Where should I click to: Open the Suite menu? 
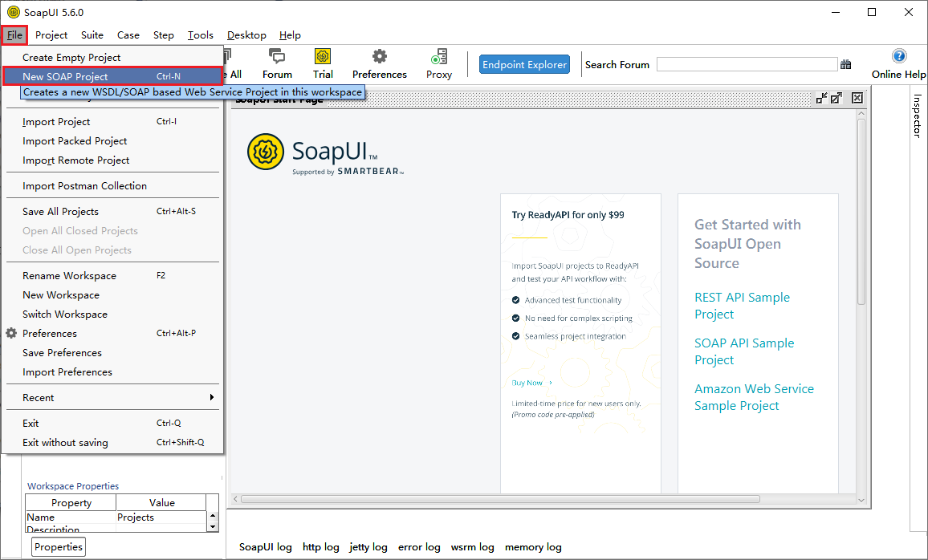(x=92, y=34)
